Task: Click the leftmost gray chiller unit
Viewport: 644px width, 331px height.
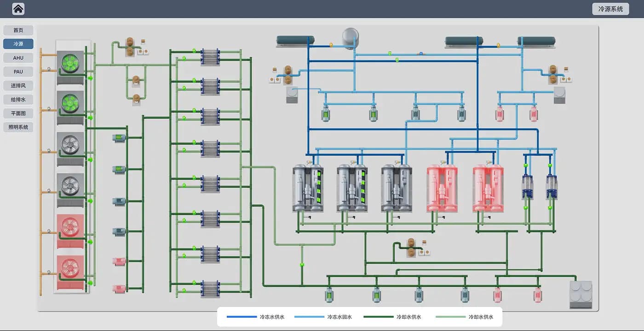Action: 308,189
